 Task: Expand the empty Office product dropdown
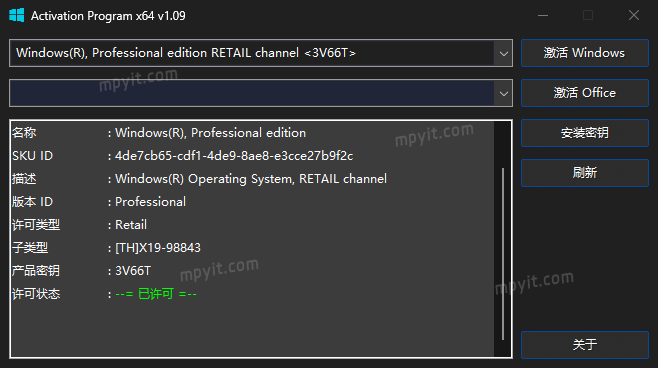click(x=504, y=93)
